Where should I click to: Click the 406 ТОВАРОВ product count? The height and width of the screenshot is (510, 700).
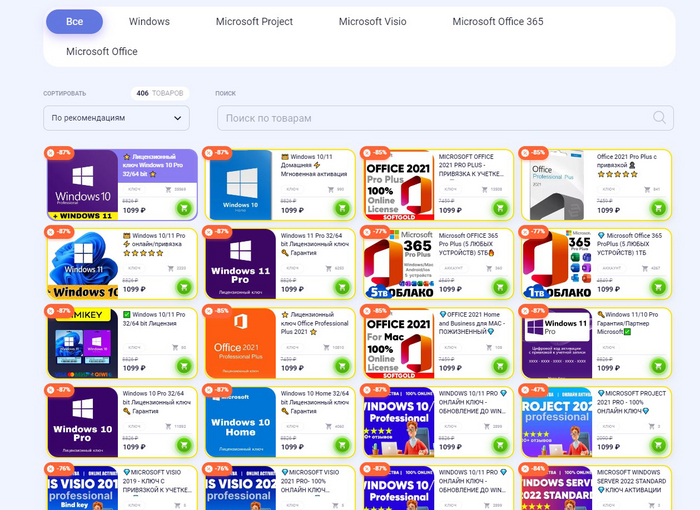[x=160, y=93]
